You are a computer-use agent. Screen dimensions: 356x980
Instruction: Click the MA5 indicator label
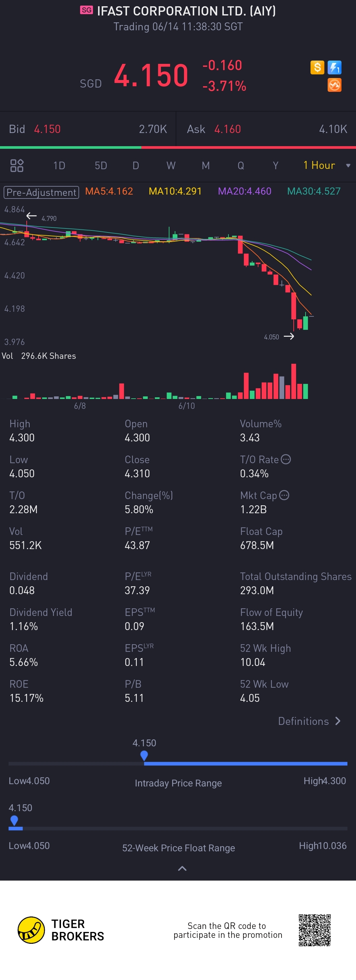(109, 191)
